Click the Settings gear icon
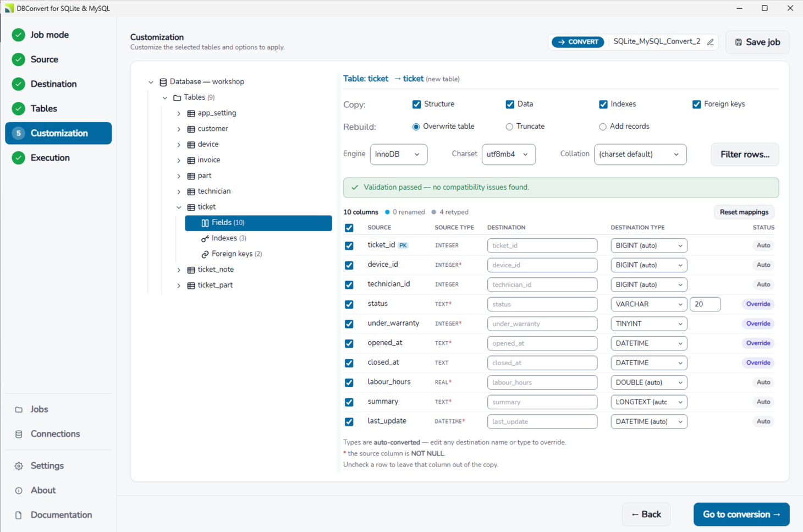 coord(19,466)
